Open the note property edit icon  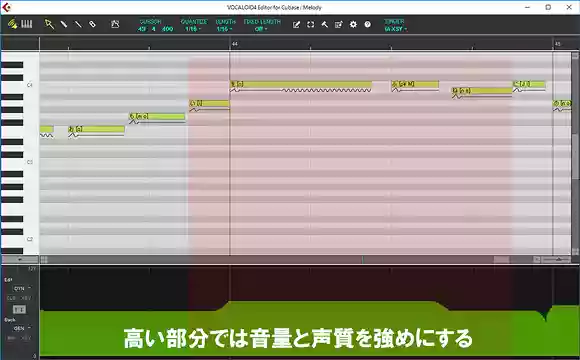(338, 24)
